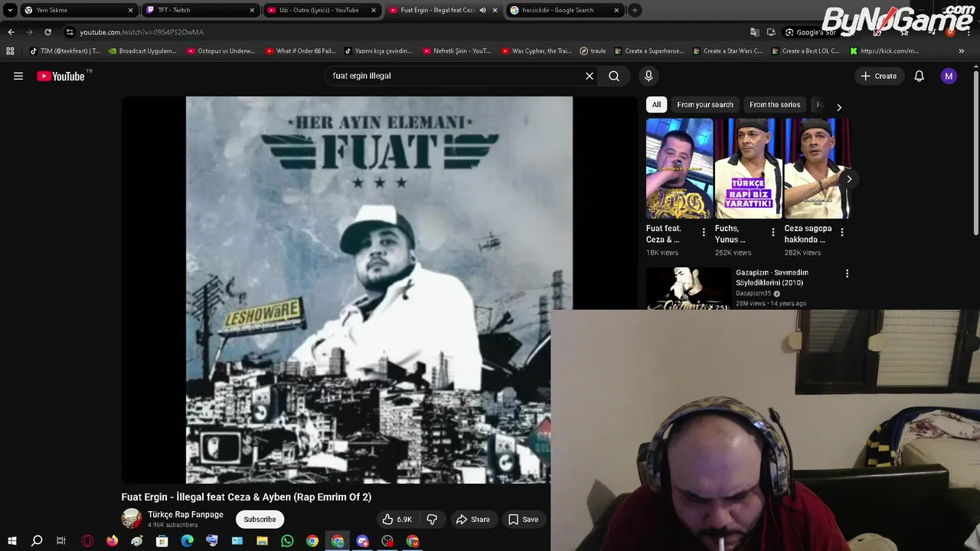Launch Firefox from the taskbar
The image size is (980, 551).
(112, 541)
